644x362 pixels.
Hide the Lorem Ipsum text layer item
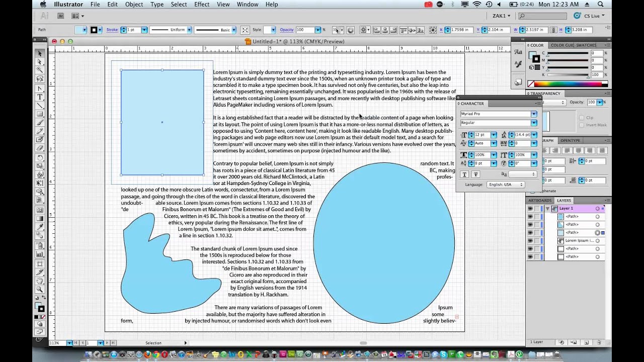pyautogui.click(x=530, y=240)
